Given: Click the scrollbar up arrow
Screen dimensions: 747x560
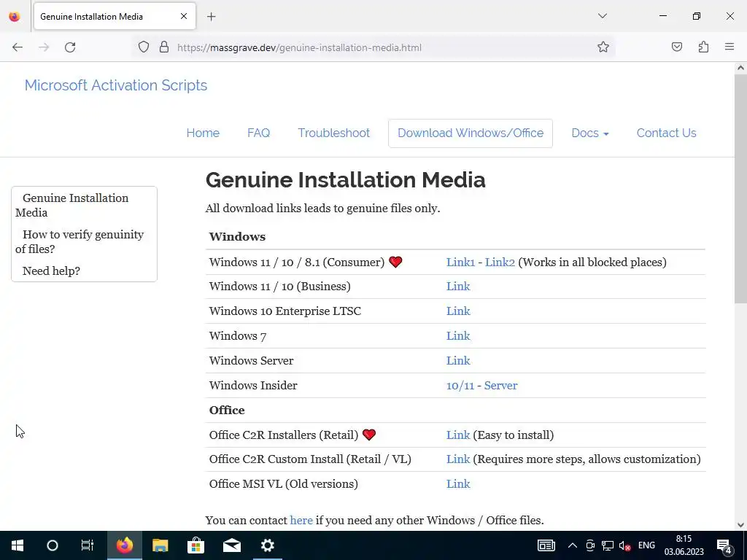Looking at the screenshot, I should pyautogui.click(x=740, y=68).
